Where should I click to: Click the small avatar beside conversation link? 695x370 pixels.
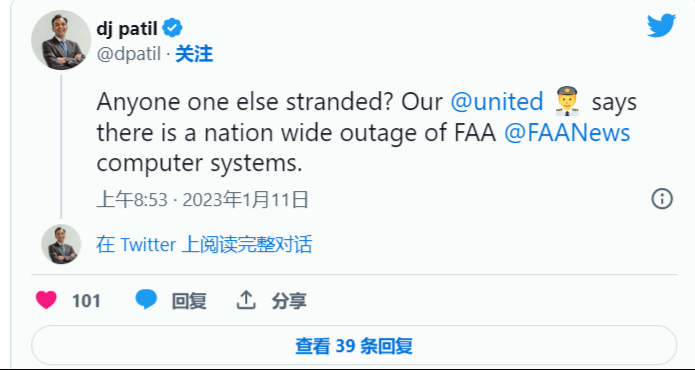(x=61, y=244)
